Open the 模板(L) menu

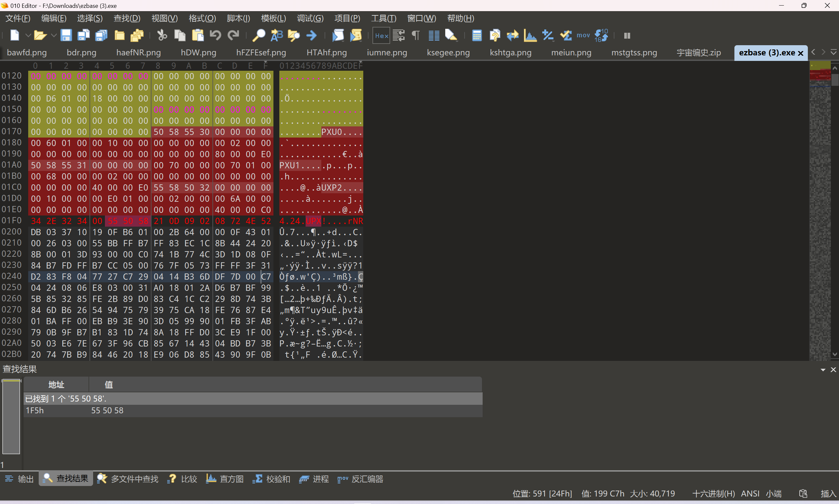click(x=273, y=18)
